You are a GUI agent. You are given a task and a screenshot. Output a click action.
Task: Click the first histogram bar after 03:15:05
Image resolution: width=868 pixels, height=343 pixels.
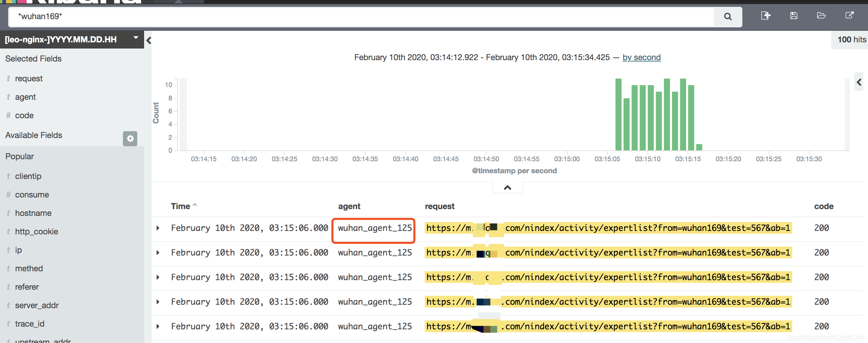[x=618, y=114]
